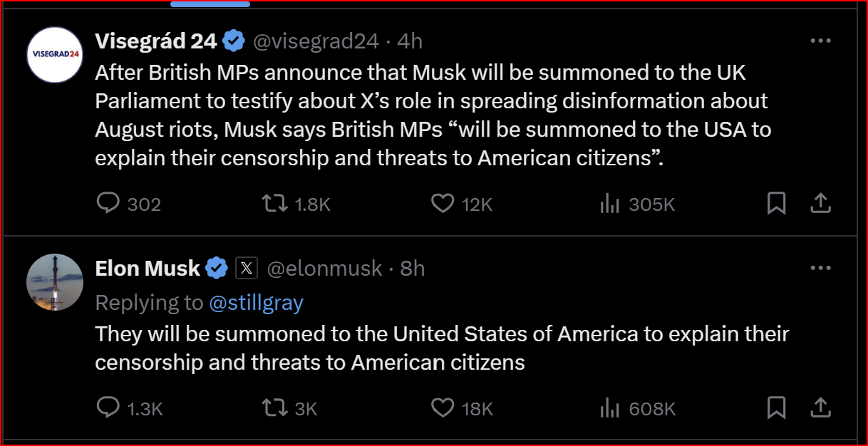Click Elon Musk's profile avatar
Screen dimensions: 868x446
click(x=55, y=282)
